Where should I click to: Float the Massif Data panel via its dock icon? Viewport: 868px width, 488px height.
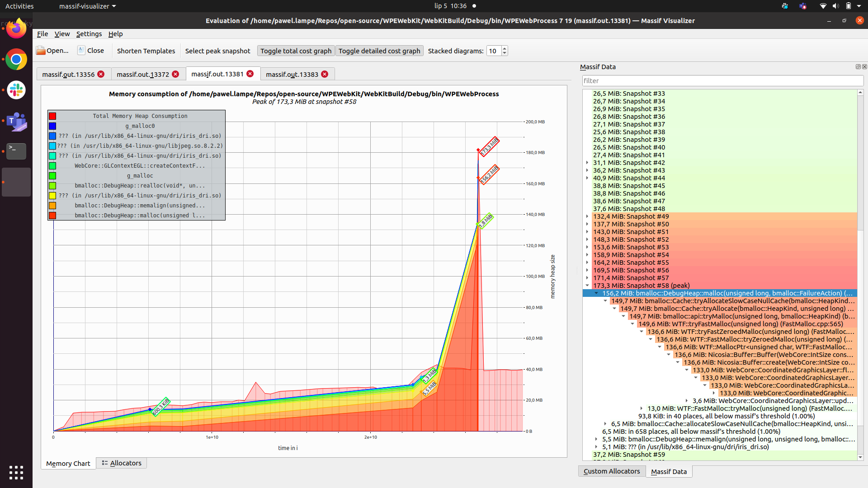pyautogui.click(x=858, y=66)
